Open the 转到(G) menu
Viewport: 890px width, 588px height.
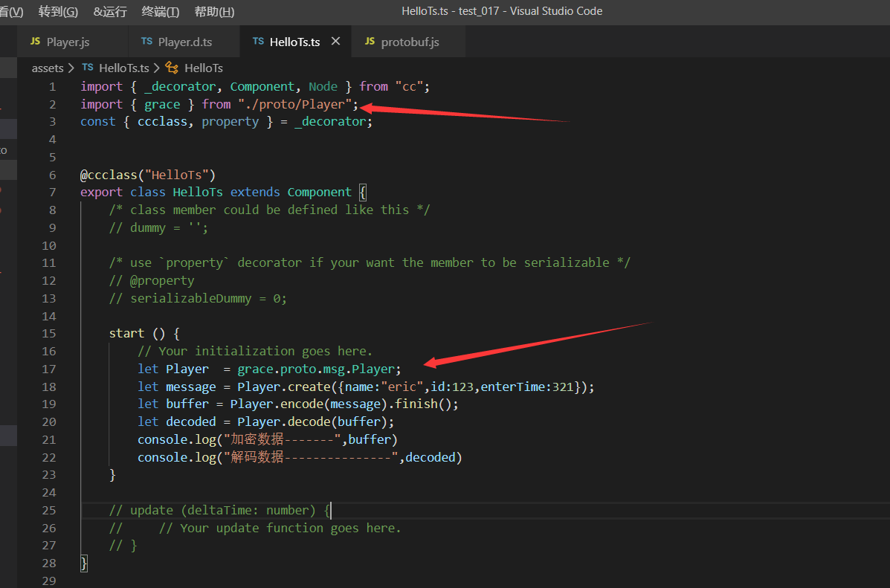[59, 11]
